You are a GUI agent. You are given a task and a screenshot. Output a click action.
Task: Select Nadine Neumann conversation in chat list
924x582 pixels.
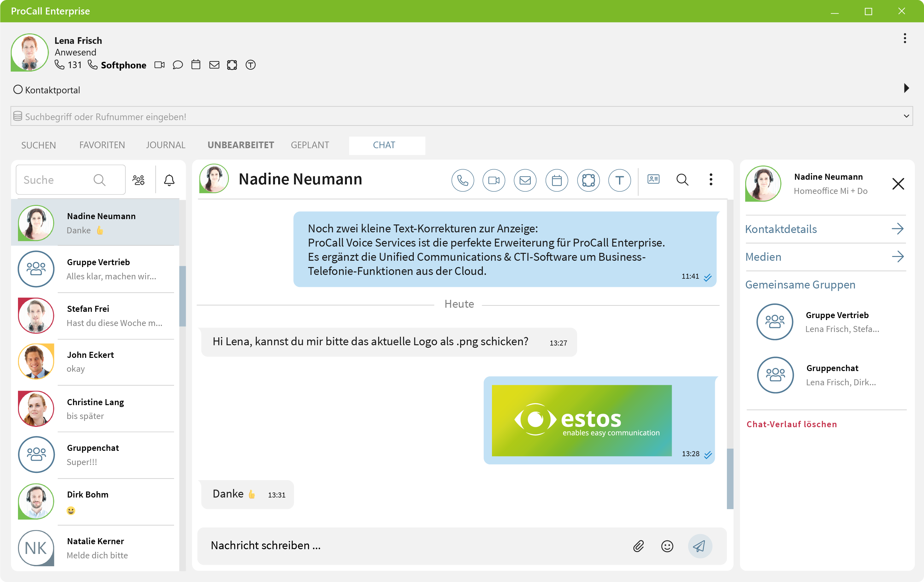click(x=95, y=223)
